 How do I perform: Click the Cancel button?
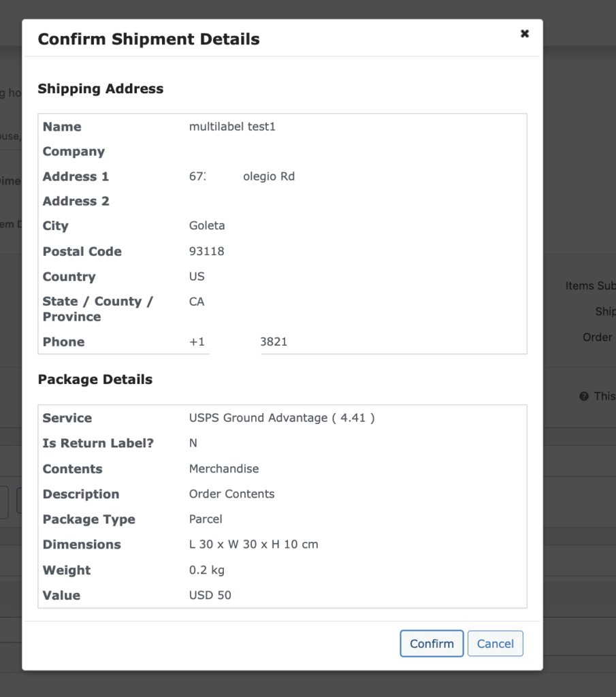pyautogui.click(x=495, y=643)
